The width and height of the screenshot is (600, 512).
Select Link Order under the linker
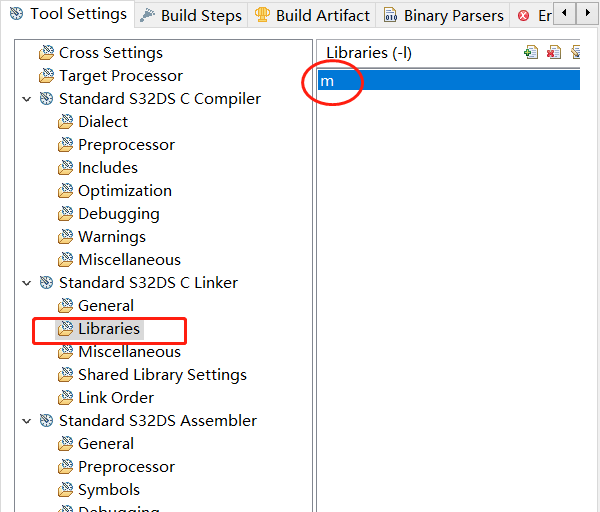[x=116, y=398]
